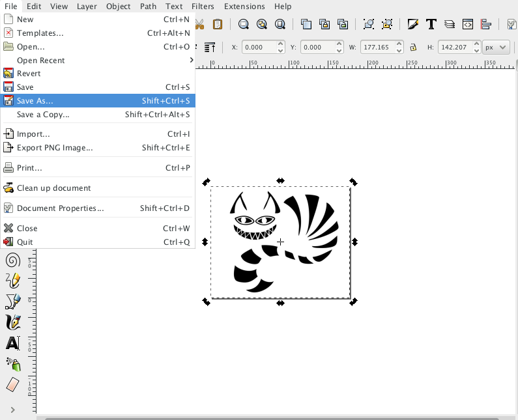Open Text and Font dialog
This screenshot has height=420, width=518.
[431, 24]
